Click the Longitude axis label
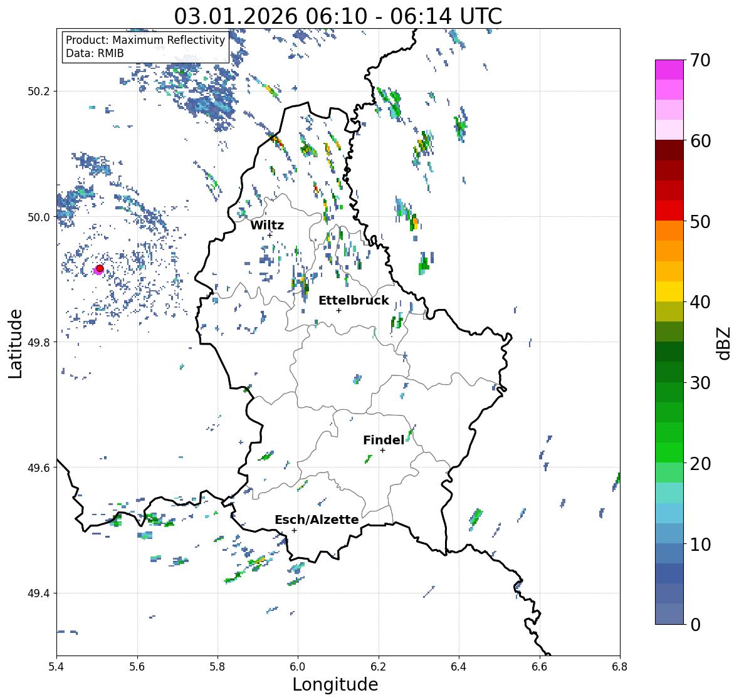Viewport: 739px width, 700px height. tap(335, 684)
